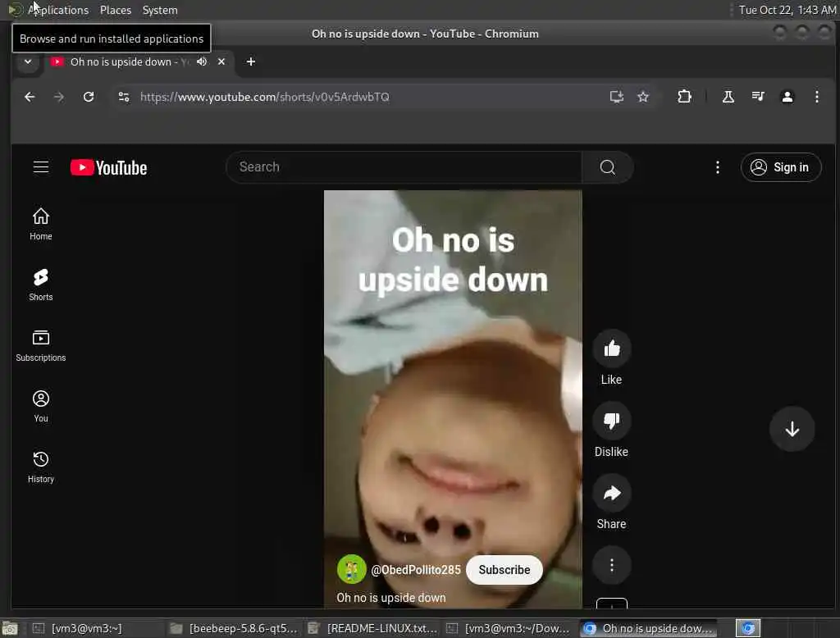
Task: Mute the tab using speaker icon
Action: (x=202, y=62)
